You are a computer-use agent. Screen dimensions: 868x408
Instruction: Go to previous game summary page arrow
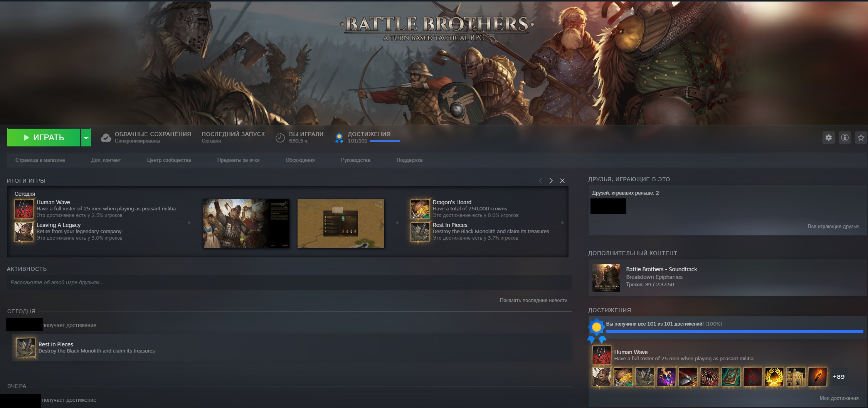pyautogui.click(x=540, y=181)
